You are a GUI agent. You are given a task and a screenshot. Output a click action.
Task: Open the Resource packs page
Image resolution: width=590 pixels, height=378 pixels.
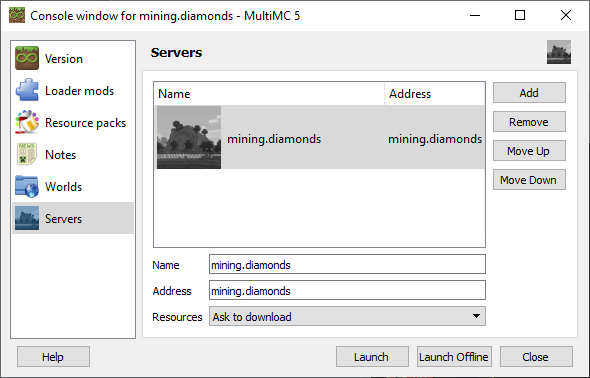click(x=73, y=122)
